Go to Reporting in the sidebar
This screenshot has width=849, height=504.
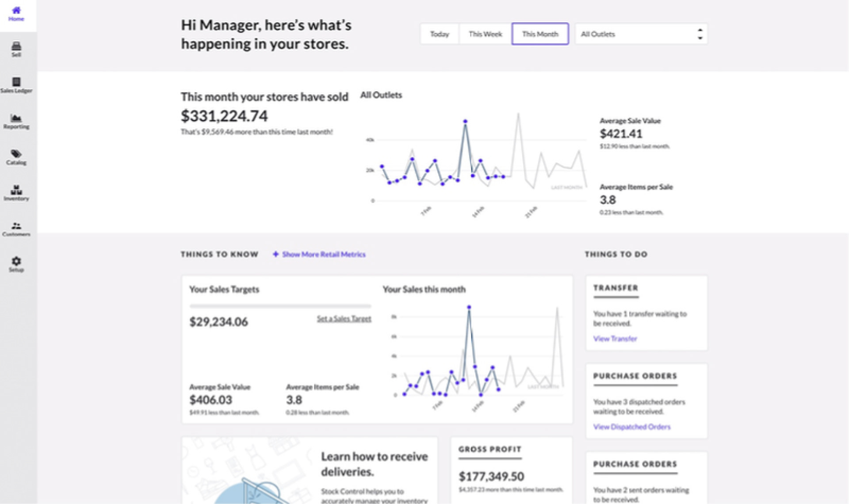16,122
